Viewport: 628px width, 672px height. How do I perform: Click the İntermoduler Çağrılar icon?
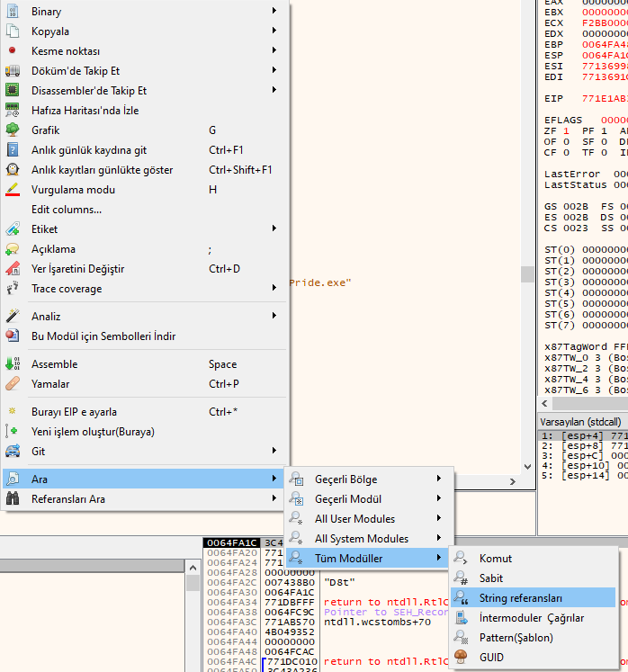461,617
